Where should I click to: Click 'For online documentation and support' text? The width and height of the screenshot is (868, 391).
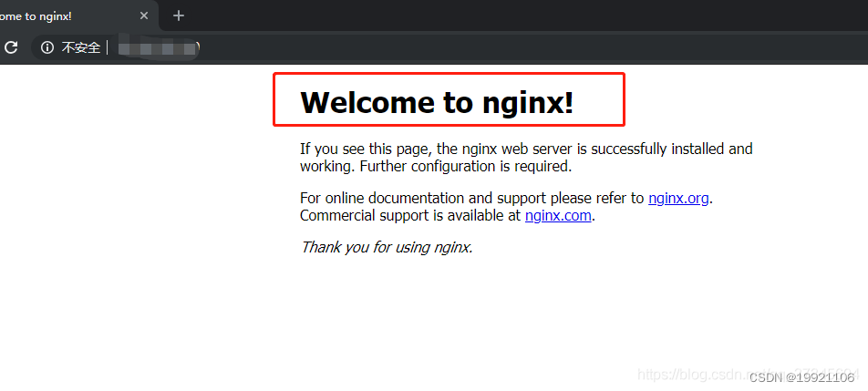425,199
